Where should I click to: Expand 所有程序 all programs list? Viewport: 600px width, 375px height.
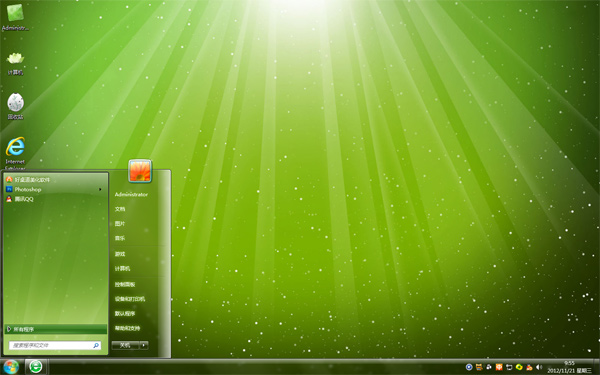coord(55,329)
